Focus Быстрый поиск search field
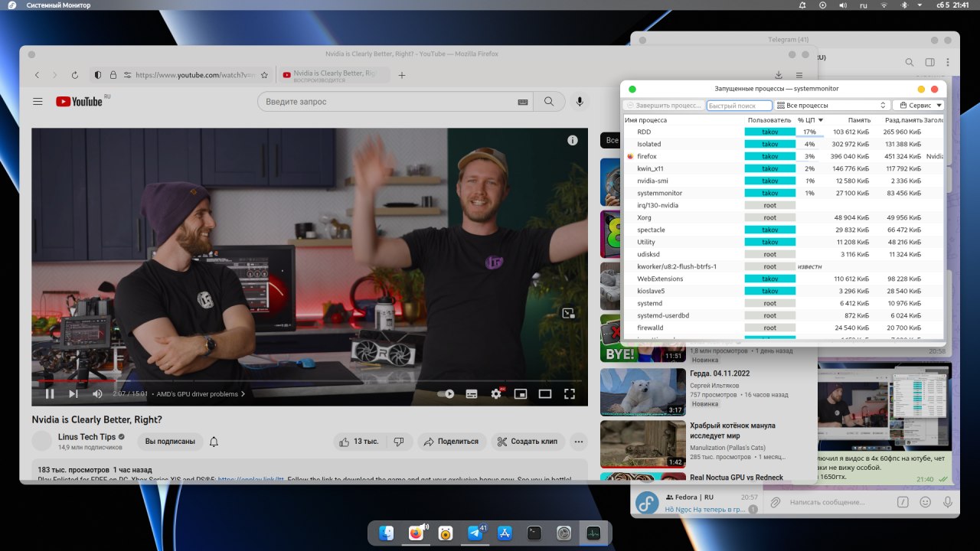The image size is (980, 551). tap(739, 106)
